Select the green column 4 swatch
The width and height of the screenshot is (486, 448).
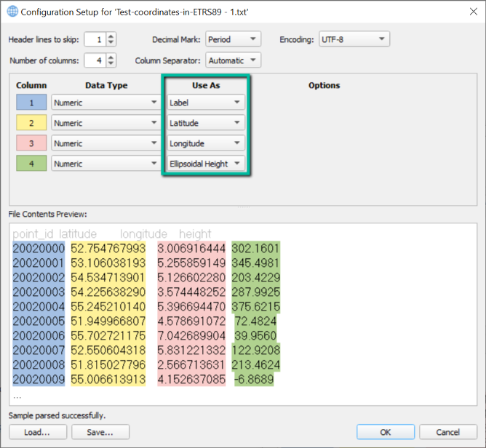click(31, 164)
